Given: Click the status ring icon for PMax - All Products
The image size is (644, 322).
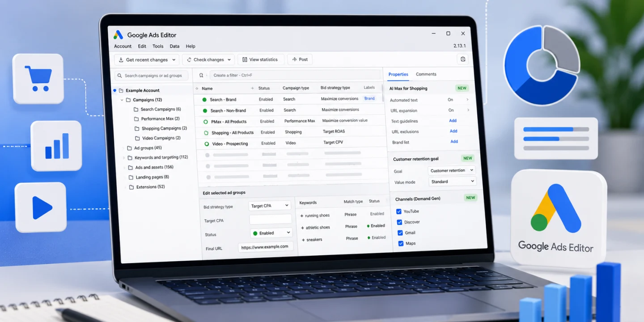Looking at the screenshot, I should coord(205,122).
